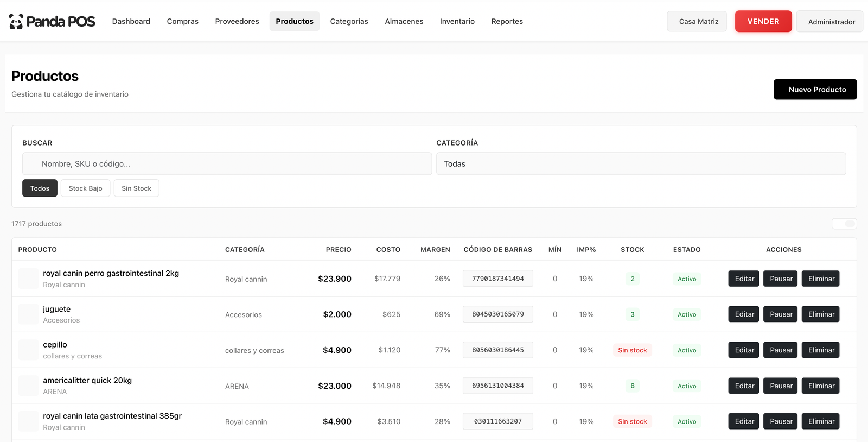Select the Todos stock filter
The width and height of the screenshot is (868, 442).
[x=40, y=188]
